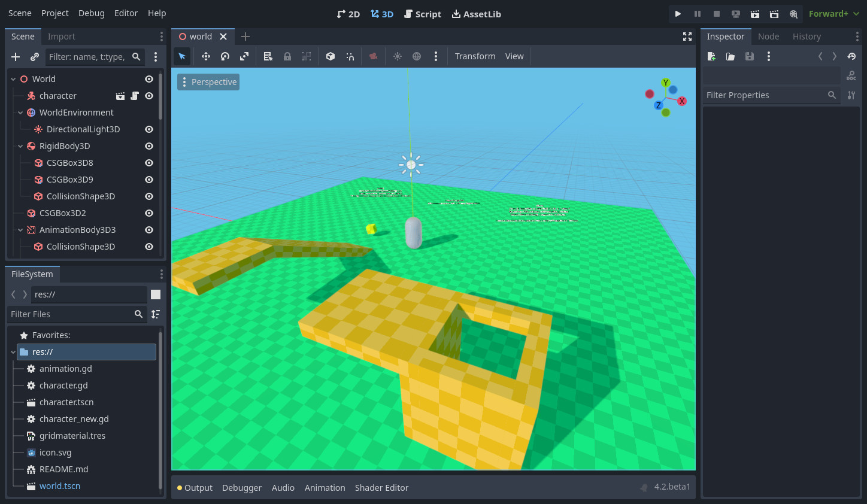Select the Move mode tool

pyautogui.click(x=205, y=56)
